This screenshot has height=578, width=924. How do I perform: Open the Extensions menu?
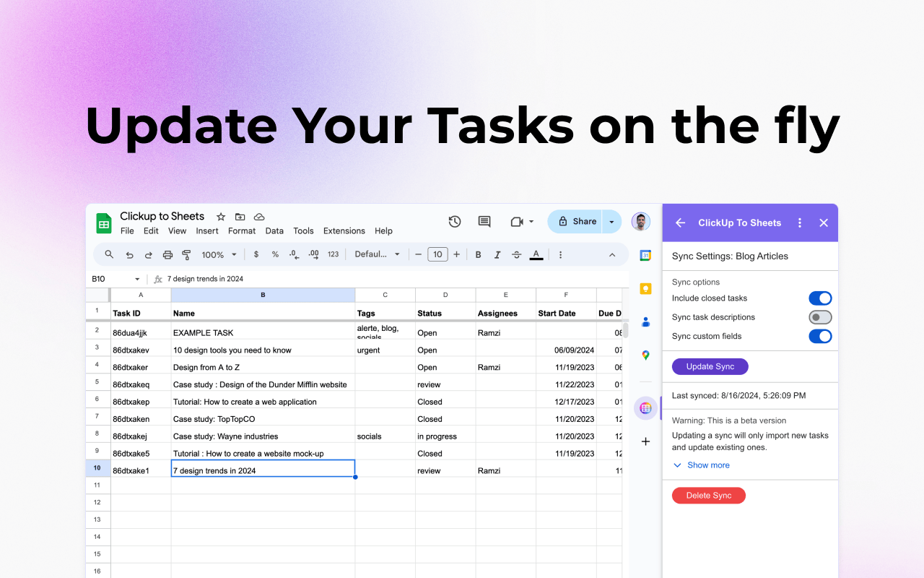(344, 231)
